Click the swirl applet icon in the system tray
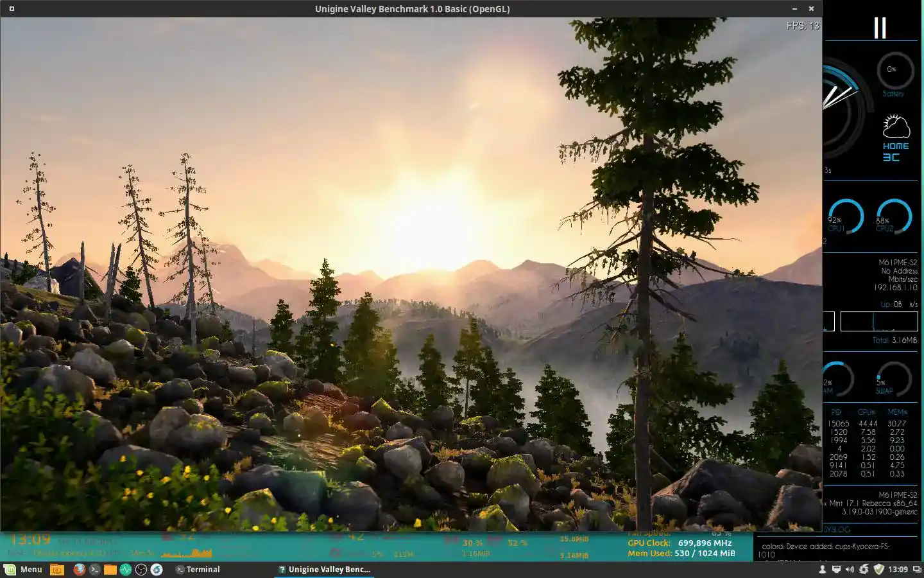The height and width of the screenshot is (578, 924). (864, 569)
